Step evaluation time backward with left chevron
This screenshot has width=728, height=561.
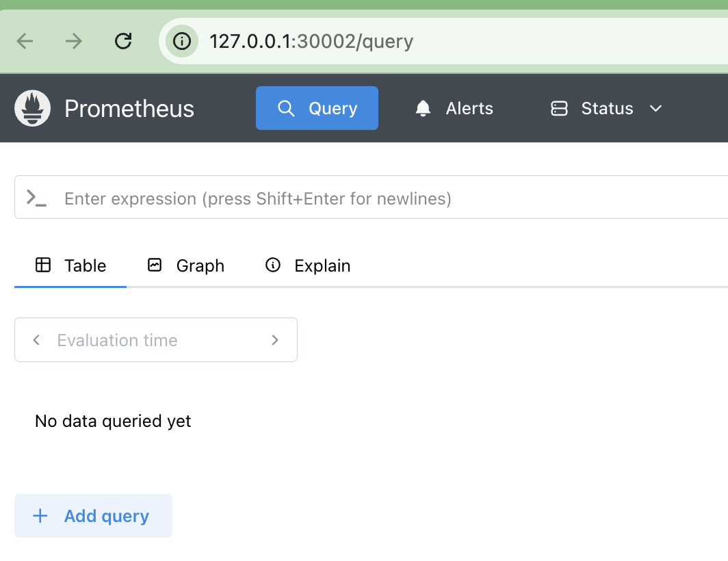click(x=36, y=340)
